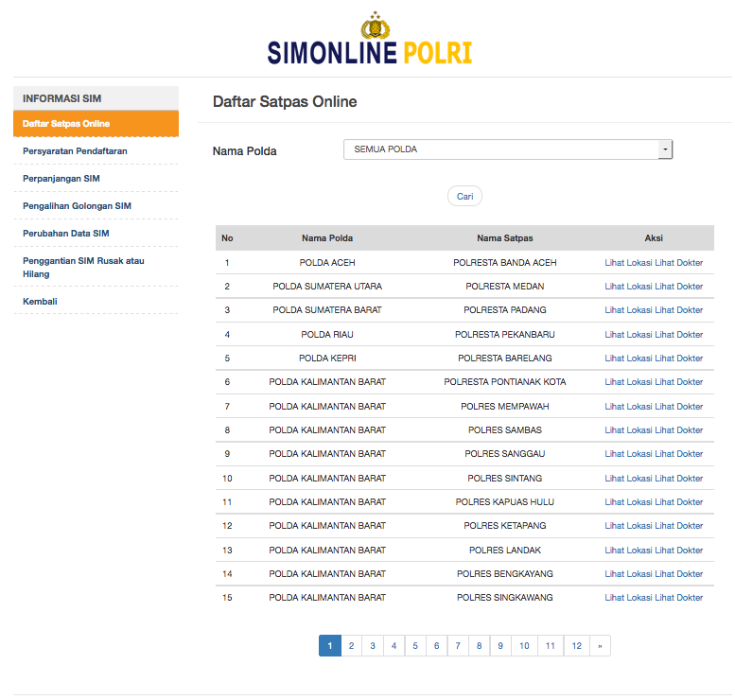The width and height of the screenshot is (735, 700).
Task: Click Lihat Dokter for Polres Bengkayang
Action: click(679, 574)
